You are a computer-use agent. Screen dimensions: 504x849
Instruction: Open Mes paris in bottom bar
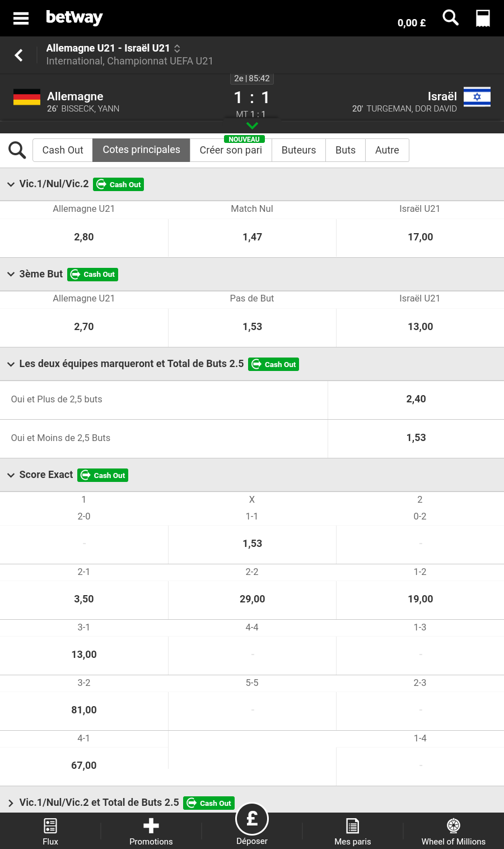tap(353, 831)
